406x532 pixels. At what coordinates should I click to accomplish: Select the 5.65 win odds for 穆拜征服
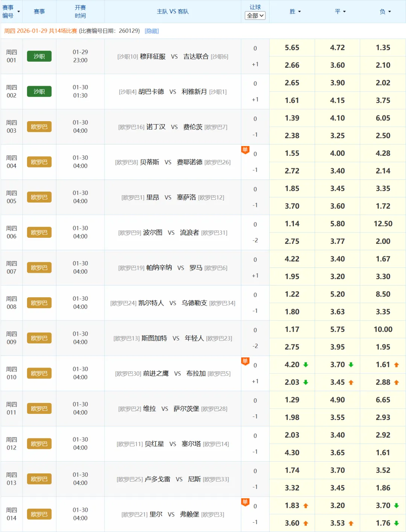[292, 48]
